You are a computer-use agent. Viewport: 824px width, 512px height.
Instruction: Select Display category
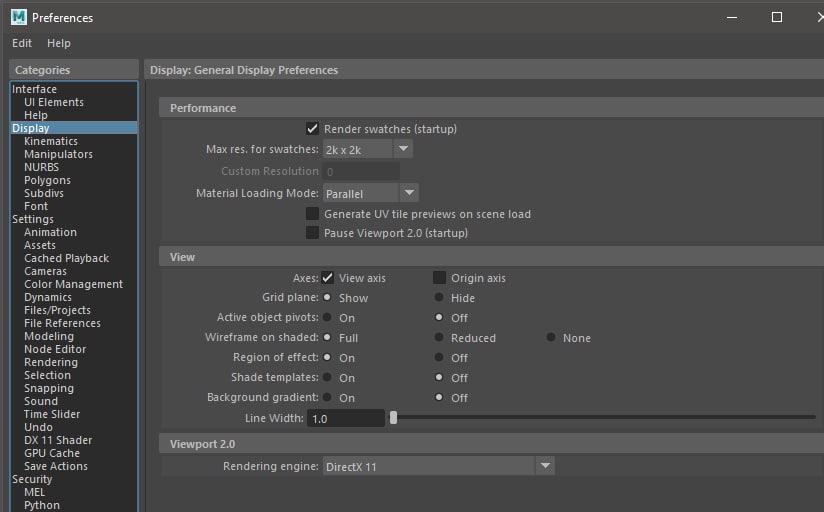click(74, 128)
